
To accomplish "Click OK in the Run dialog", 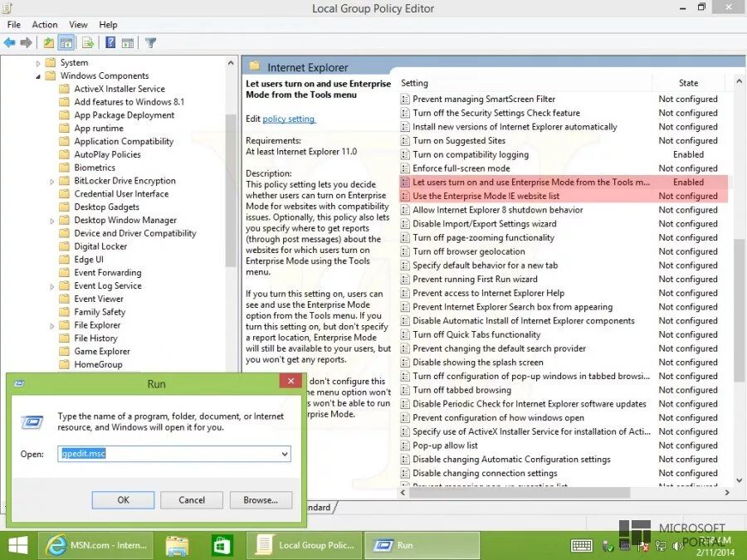I will [x=123, y=500].
